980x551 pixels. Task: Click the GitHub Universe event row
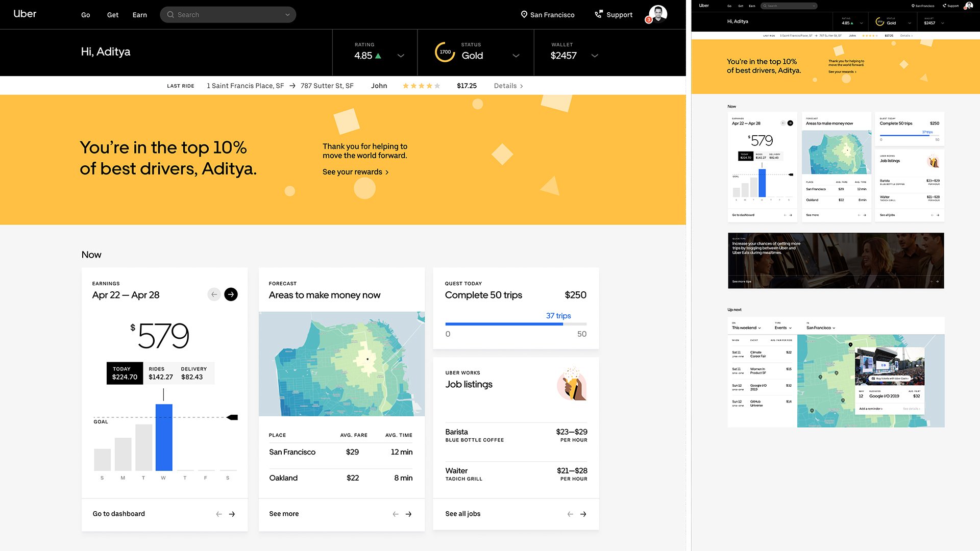point(762,404)
